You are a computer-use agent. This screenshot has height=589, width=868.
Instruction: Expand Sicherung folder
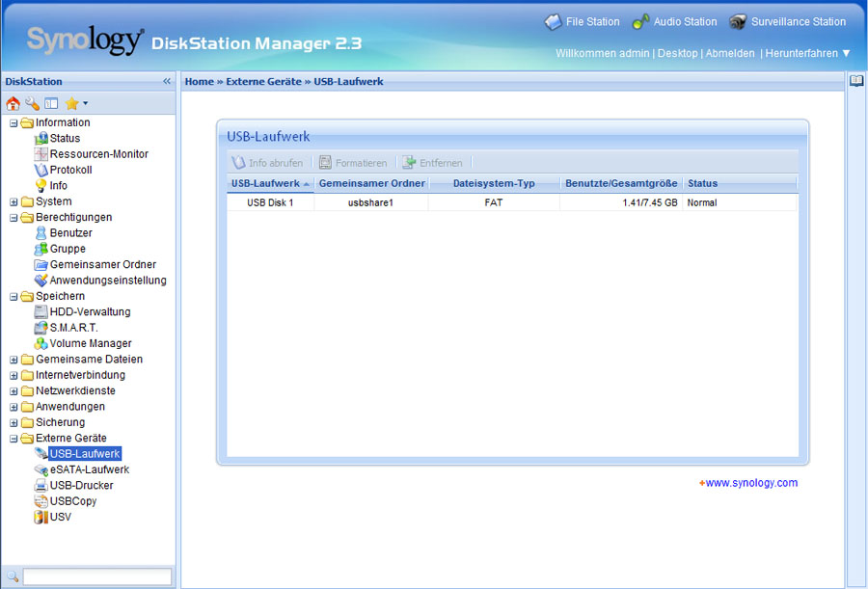point(14,423)
